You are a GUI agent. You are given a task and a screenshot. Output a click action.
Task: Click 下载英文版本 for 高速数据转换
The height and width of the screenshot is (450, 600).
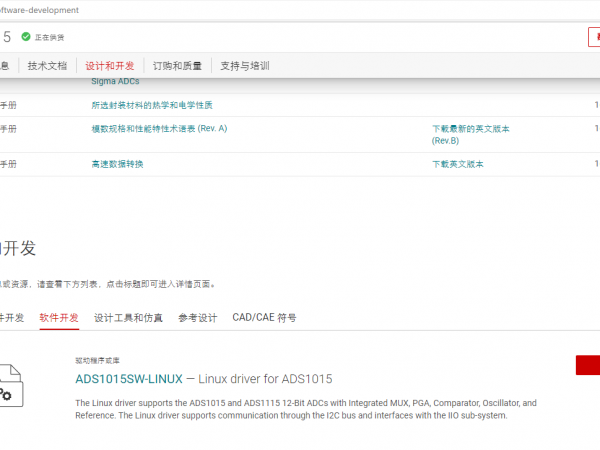(457, 164)
